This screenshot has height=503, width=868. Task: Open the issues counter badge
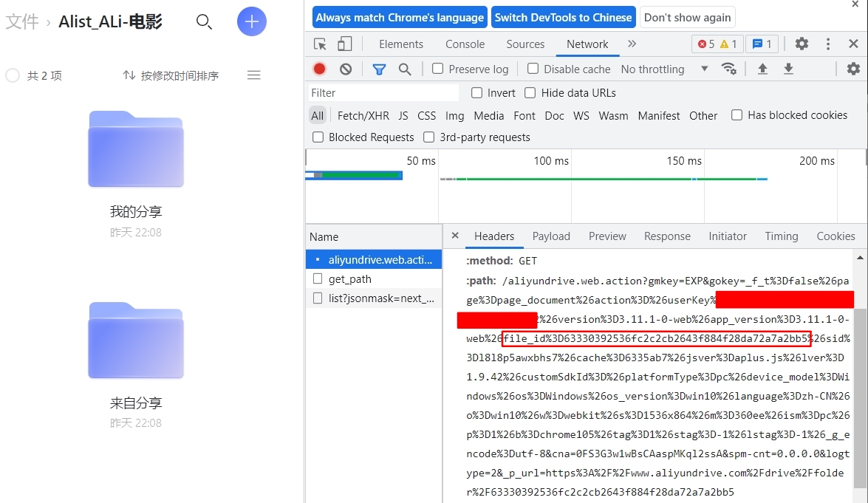(762, 44)
